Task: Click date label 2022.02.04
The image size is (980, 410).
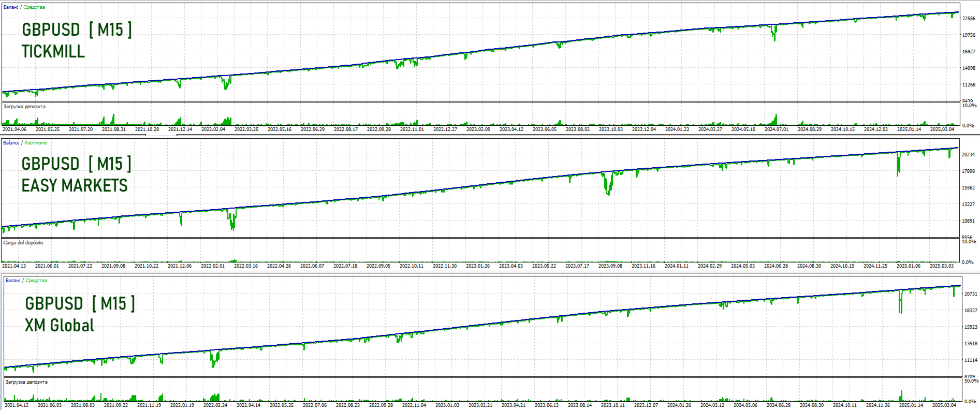Action: pos(213,129)
